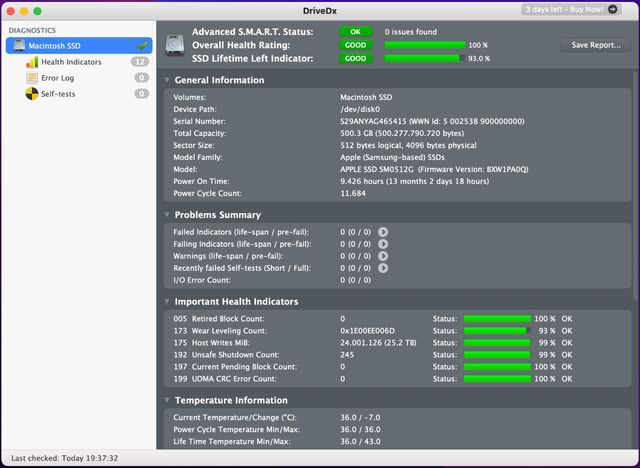Screen dimensions: 640x468
Task: Click the Self-tests crash-test icon
Action: [32, 94]
